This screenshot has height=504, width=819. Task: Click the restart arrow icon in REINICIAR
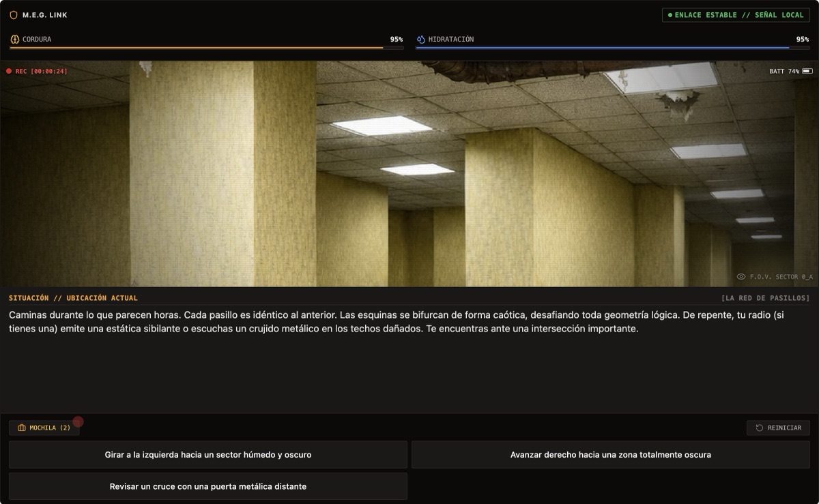(759, 428)
